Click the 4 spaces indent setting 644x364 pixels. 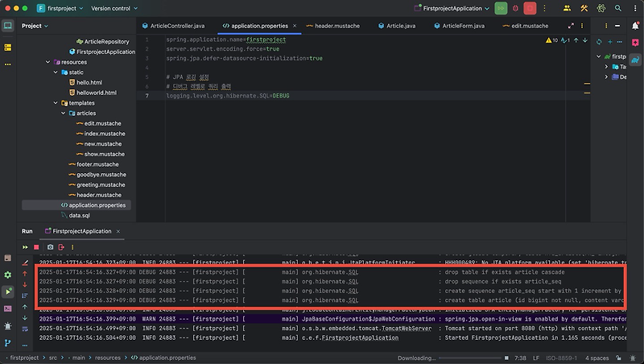pyautogui.click(x=597, y=358)
